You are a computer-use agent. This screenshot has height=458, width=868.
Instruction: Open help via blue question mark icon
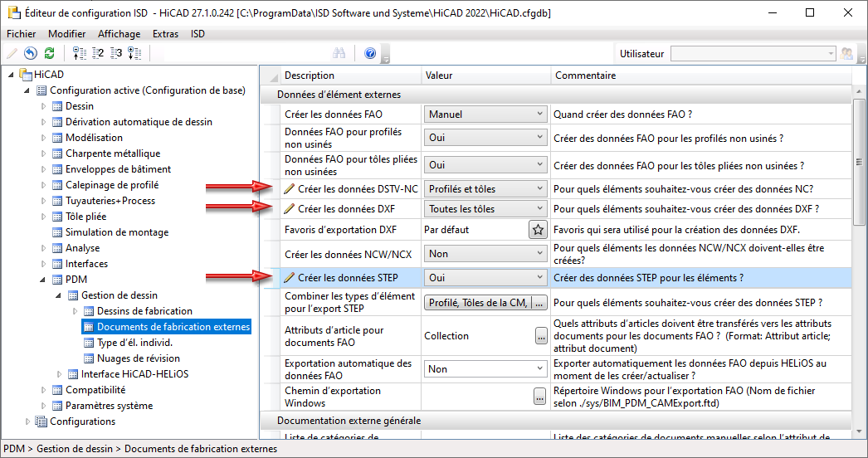click(370, 53)
